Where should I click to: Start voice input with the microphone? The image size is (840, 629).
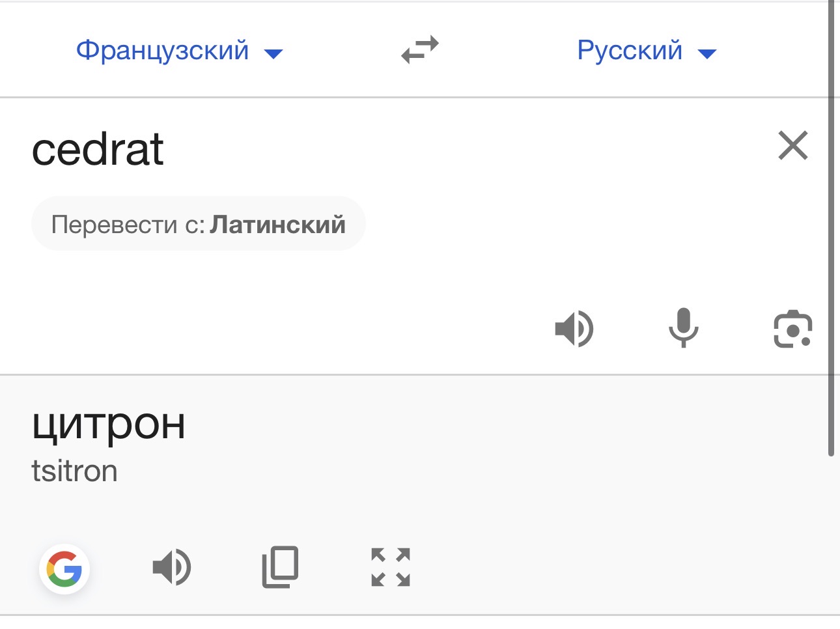pos(683,328)
